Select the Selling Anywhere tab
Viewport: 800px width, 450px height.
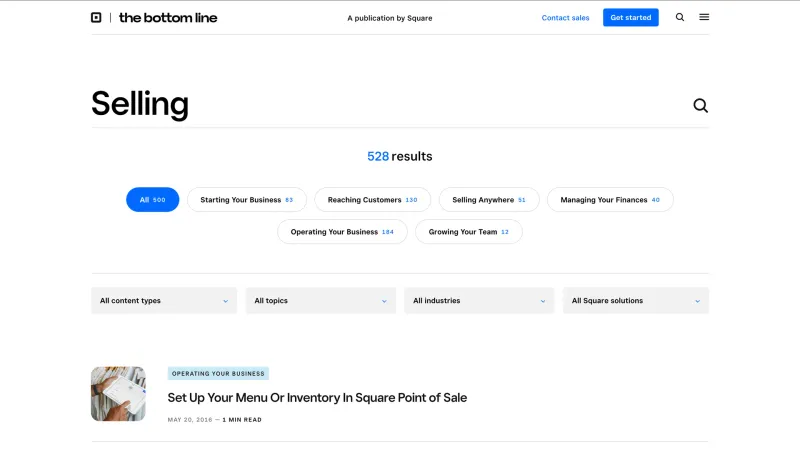point(489,199)
